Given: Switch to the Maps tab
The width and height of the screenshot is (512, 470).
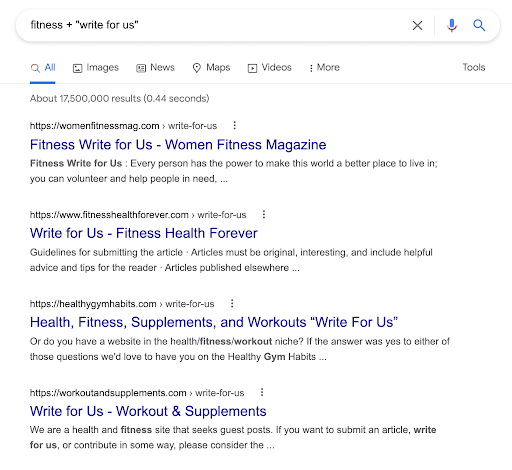Looking at the screenshot, I should tap(211, 68).
